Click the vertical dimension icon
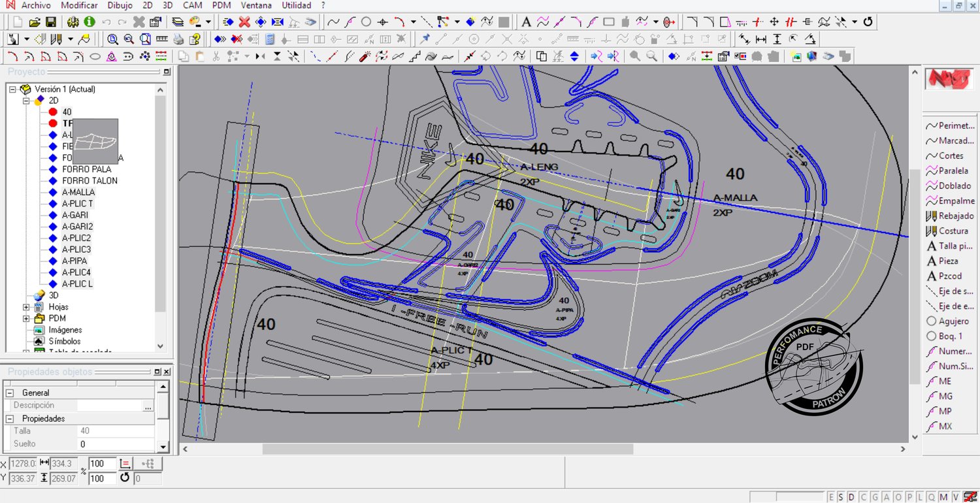 coord(777,39)
